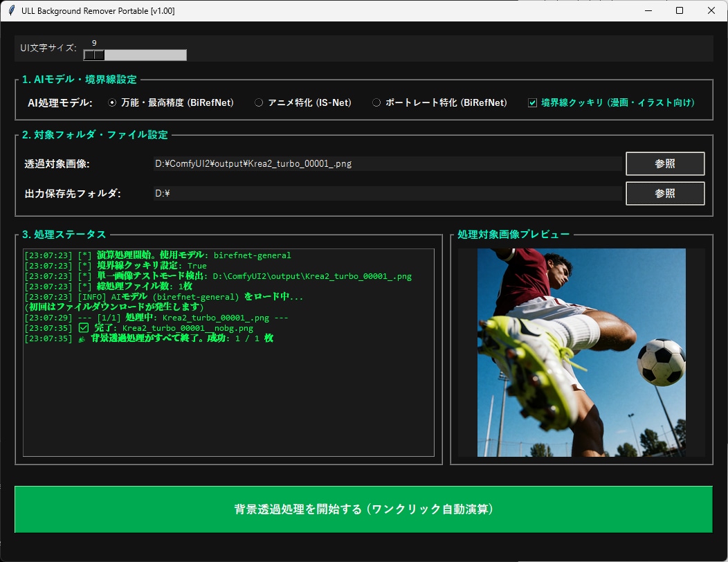
Task: Click the slider value '9' label
Action: [94, 43]
